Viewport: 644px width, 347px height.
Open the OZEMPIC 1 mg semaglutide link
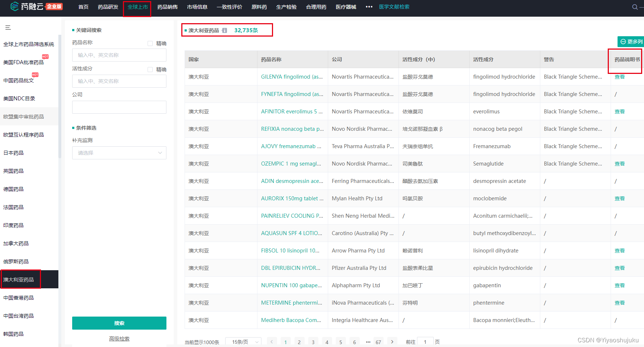pyautogui.click(x=291, y=164)
